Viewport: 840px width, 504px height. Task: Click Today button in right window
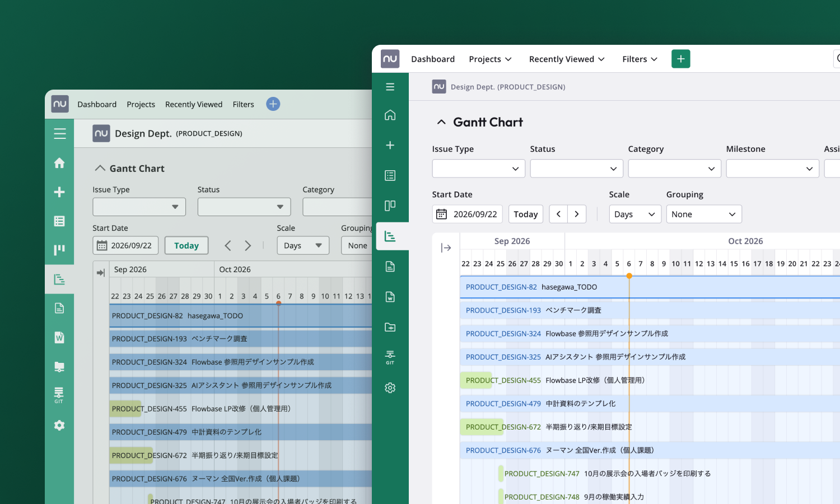coord(526,214)
